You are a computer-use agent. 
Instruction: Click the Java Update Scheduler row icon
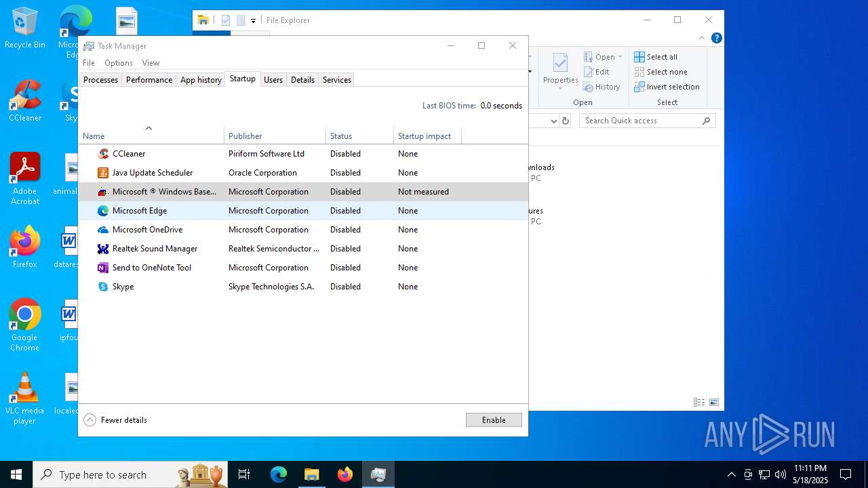(103, 173)
